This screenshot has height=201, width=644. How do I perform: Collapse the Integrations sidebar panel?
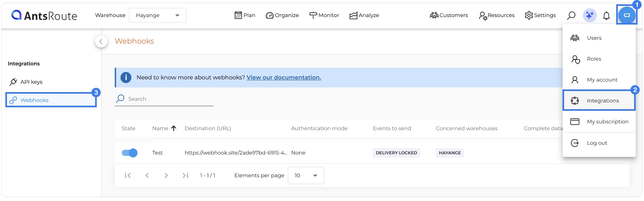point(101,41)
